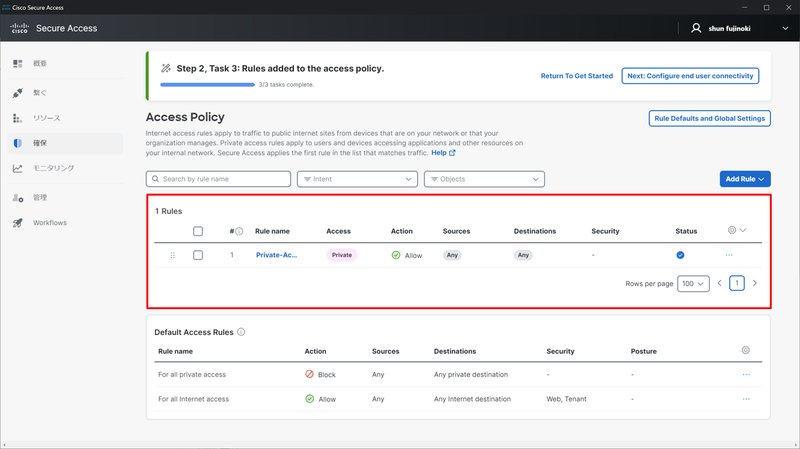Click the Any private destination cell
The width and height of the screenshot is (800, 449).
471,375
